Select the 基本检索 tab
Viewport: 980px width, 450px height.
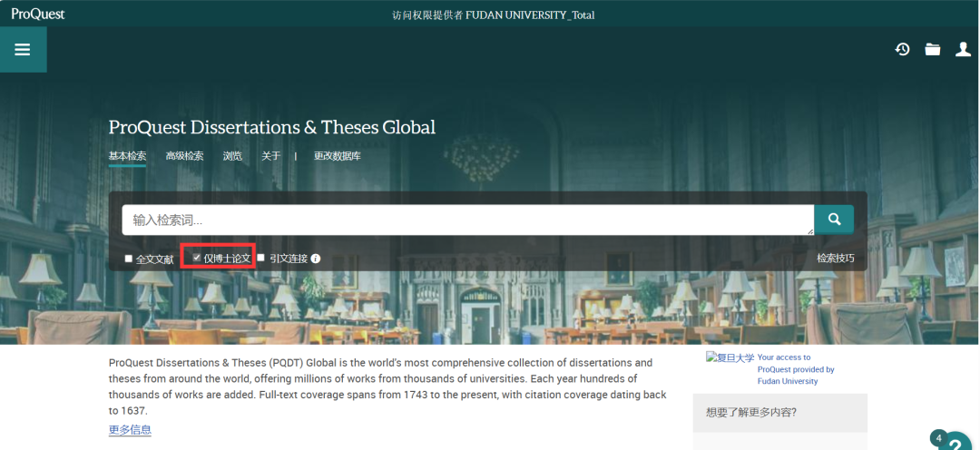pos(128,156)
